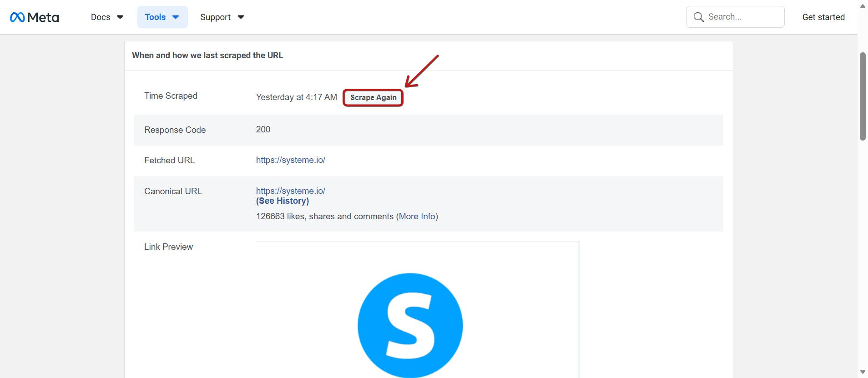The image size is (868, 378).
Task: Focus the Search input field
Action: (x=735, y=17)
